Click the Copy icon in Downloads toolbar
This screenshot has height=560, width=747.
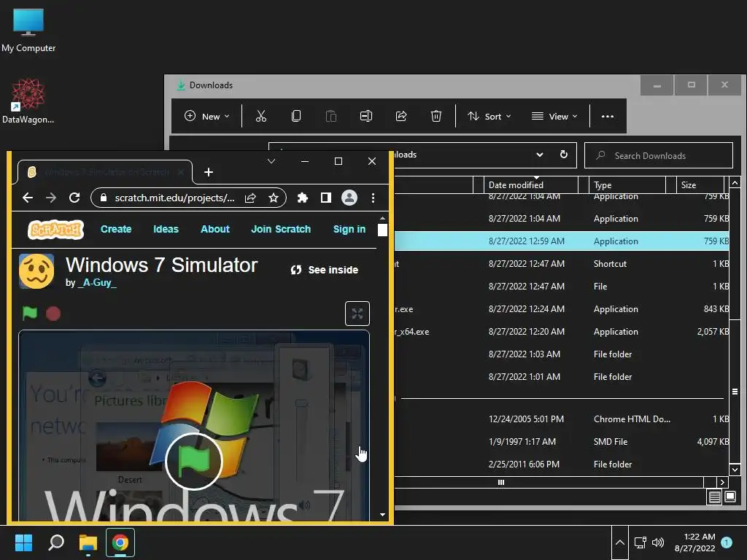(296, 116)
